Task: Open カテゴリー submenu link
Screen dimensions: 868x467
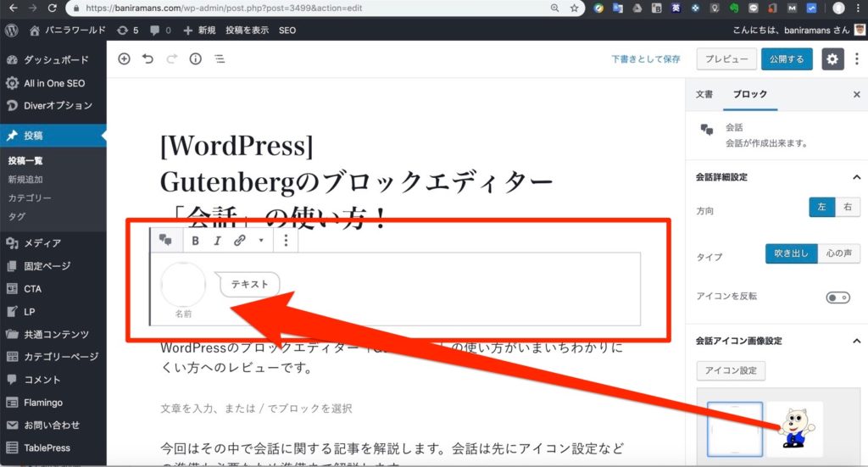Action: (x=30, y=197)
